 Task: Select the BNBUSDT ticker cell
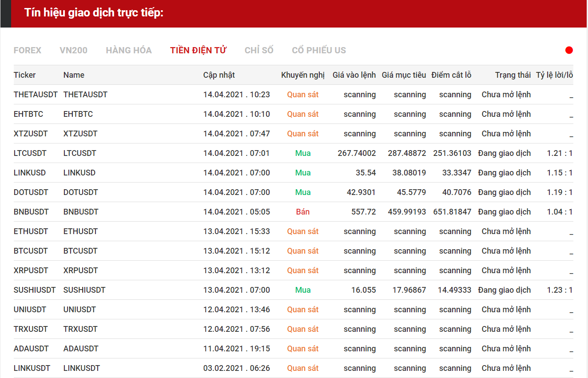pos(31,212)
